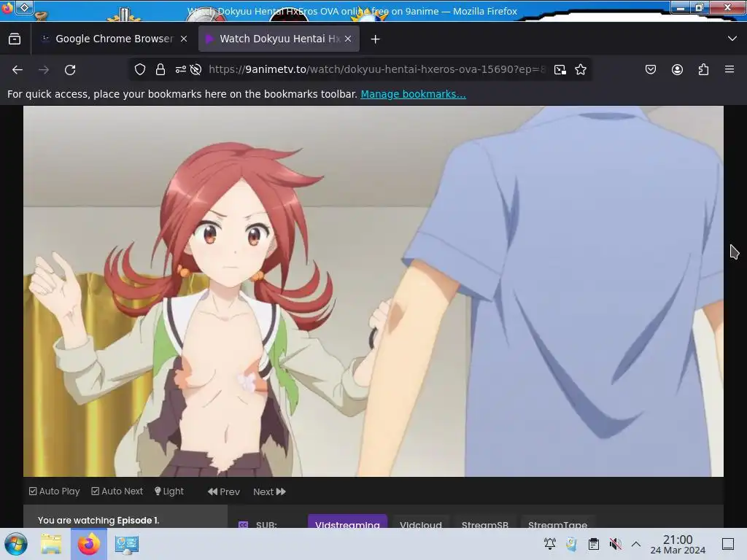Open the 21:00 clock calendar
The width and height of the screenshot is (747, 560).
678,544
